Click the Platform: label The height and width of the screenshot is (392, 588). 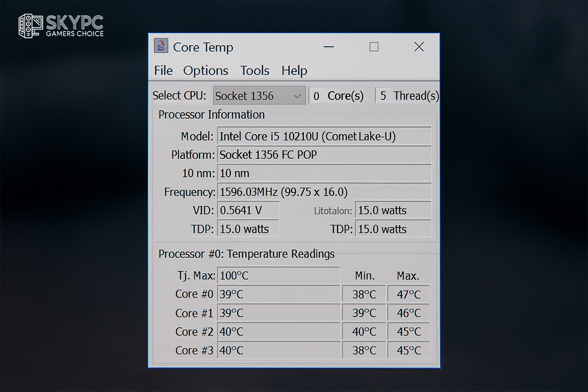(x=193, y=155)
